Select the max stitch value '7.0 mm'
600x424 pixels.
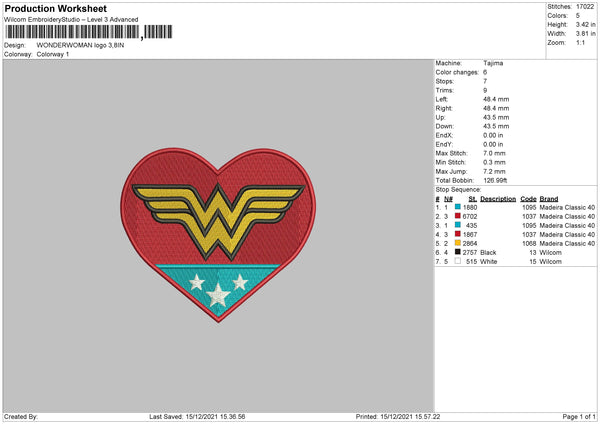point(494,153)
